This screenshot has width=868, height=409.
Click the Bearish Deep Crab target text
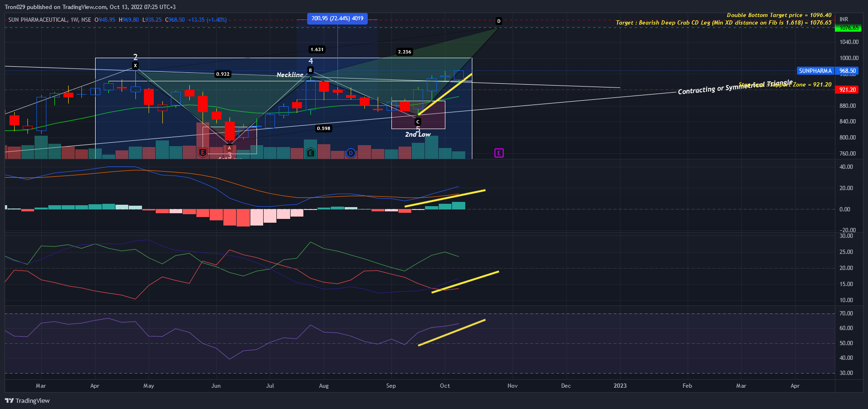pyautogui.click(x=724, y=22)
